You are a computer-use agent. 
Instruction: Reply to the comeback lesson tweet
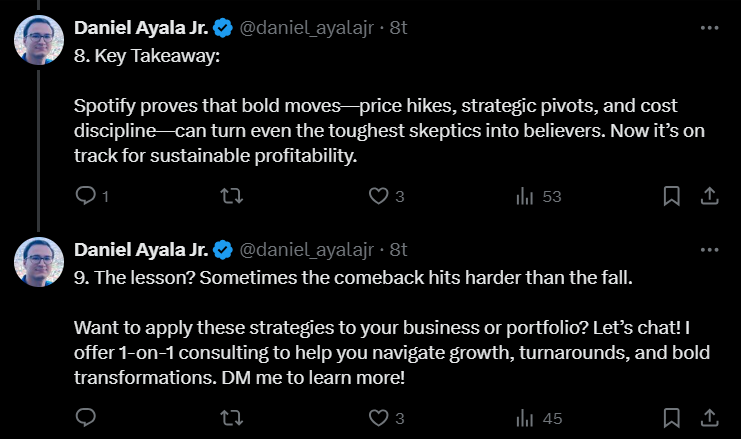(x=86, y=417)
